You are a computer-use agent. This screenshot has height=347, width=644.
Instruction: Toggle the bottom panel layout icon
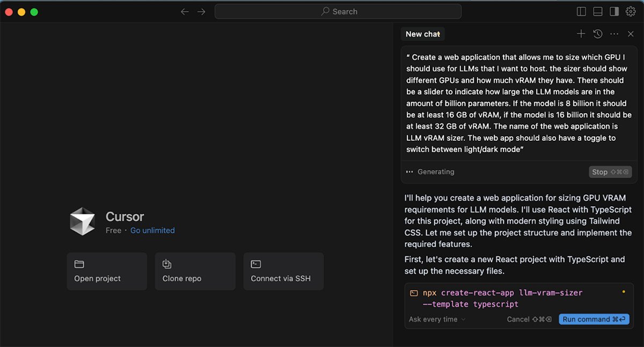598,11
